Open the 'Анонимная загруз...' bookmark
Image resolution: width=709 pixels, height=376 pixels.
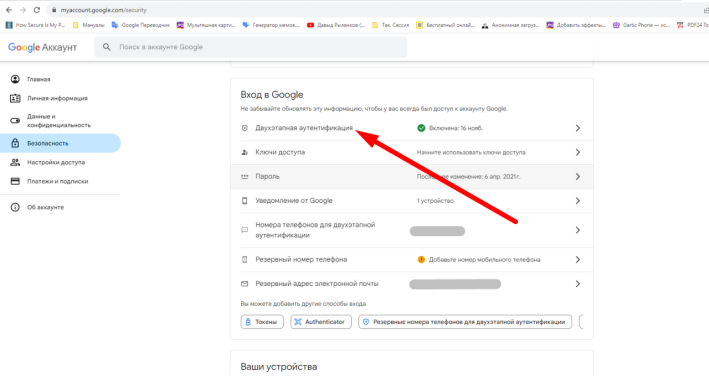(510, 25)
